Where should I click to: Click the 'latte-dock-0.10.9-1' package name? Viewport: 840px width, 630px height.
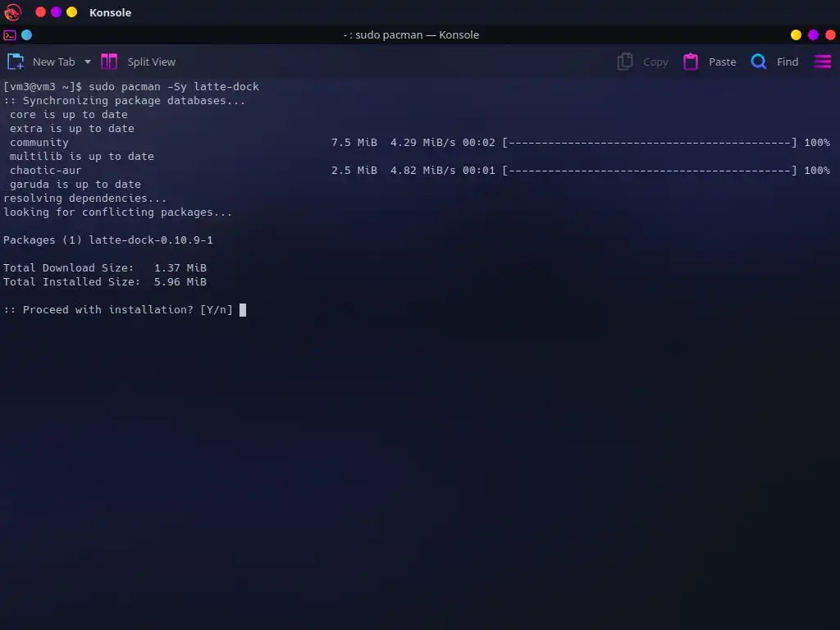(151, 240)
